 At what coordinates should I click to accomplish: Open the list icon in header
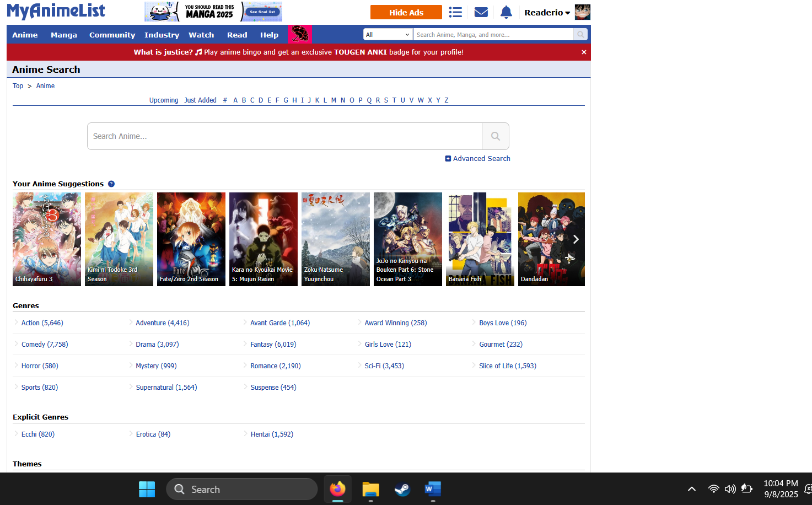455,12
